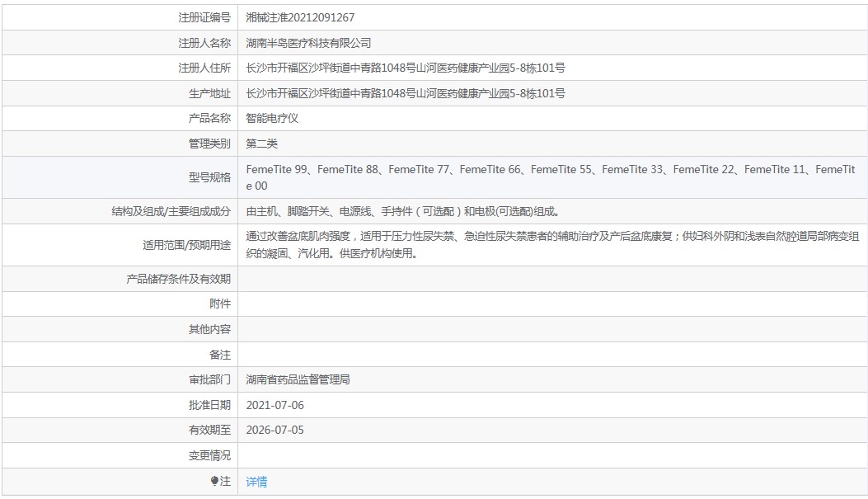Click the empty 变更情况 cell
Screen dimensions: 868x499
pyautogui.click(x=552, y=456)
